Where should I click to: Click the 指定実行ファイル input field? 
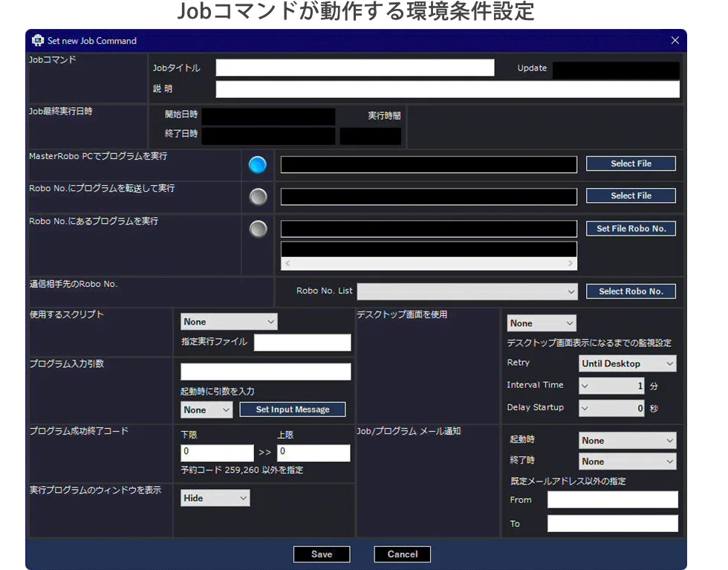point(302,343)
